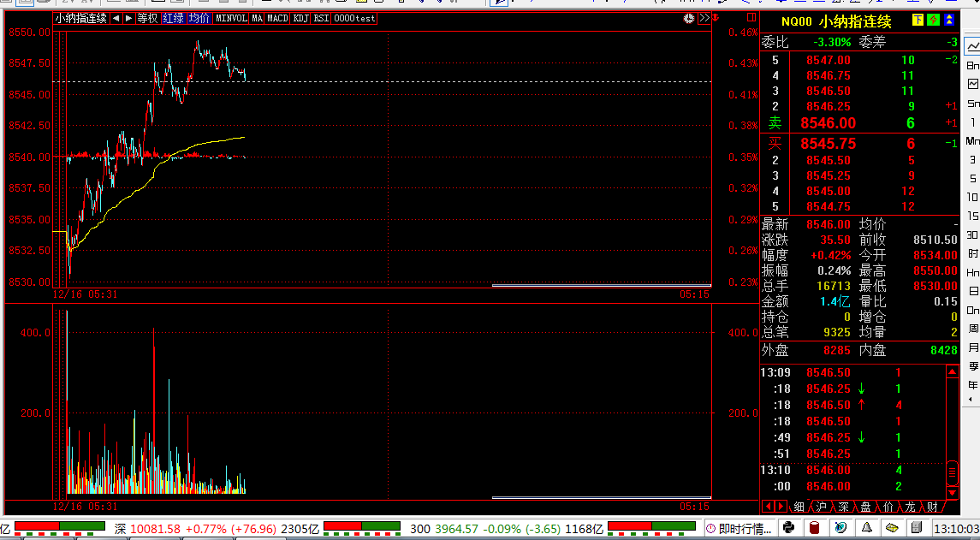The height and width of the screenshot is (540, 980).
Task: Select the 季 quarterly period in sidebar
Action: click(973, 365)
